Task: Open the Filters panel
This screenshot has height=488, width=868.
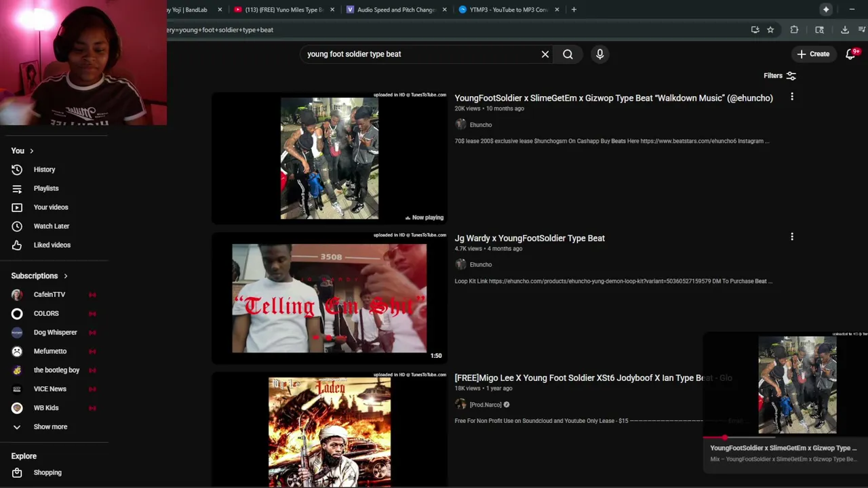Action: click(779, 76)
